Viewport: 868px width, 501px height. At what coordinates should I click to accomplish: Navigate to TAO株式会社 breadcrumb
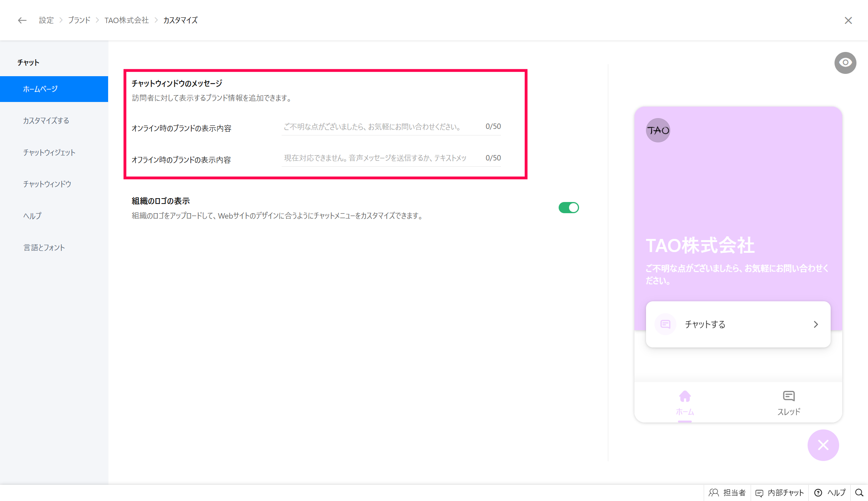127,20
